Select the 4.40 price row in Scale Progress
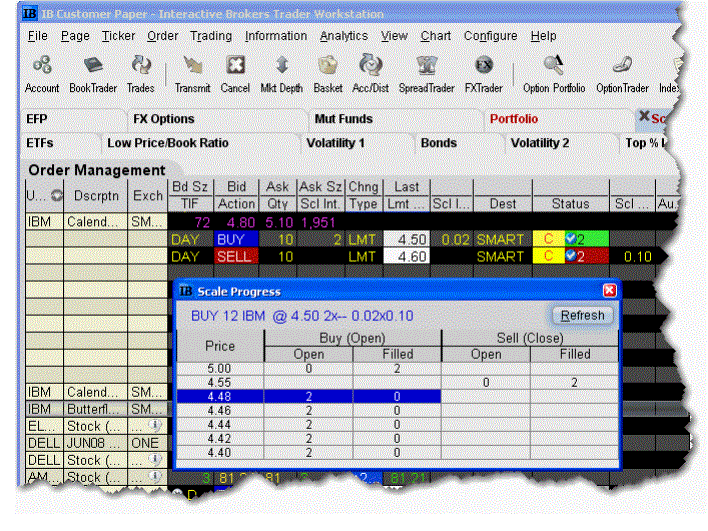 (397, 452)
